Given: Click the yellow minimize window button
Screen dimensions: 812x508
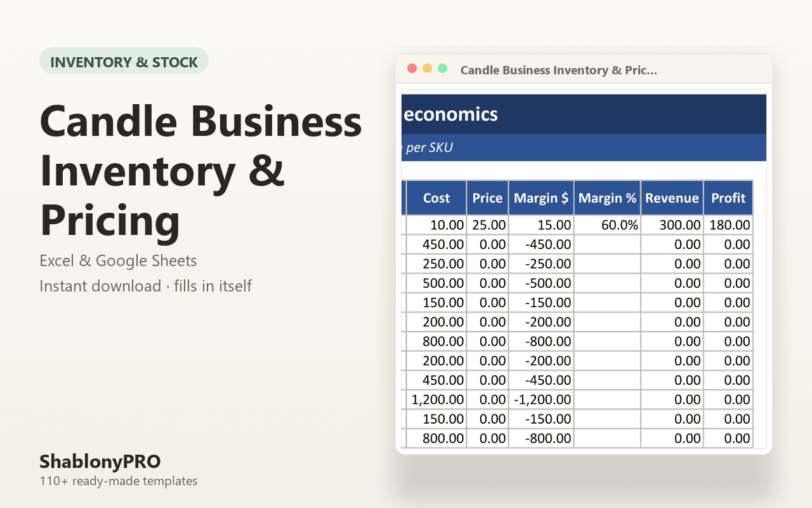Looking at the screenshot, I should coord(427,69).
